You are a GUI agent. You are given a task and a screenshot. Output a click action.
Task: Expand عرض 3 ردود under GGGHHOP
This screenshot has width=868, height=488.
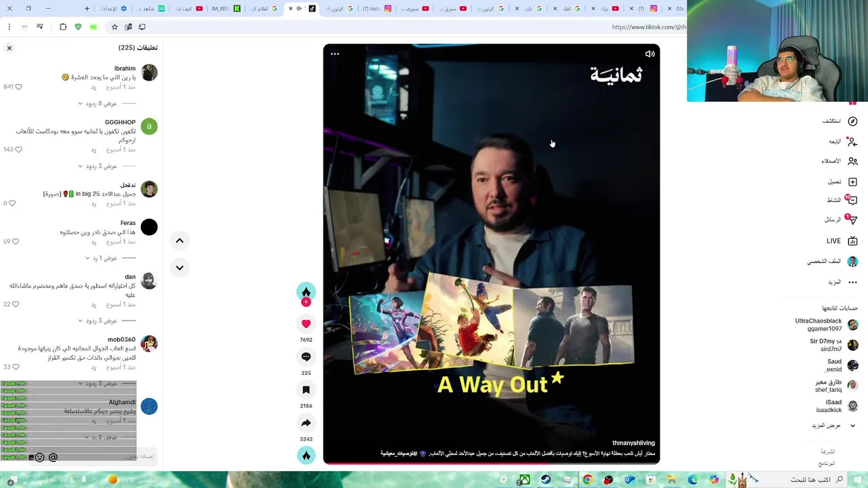[x=98, y=166]
